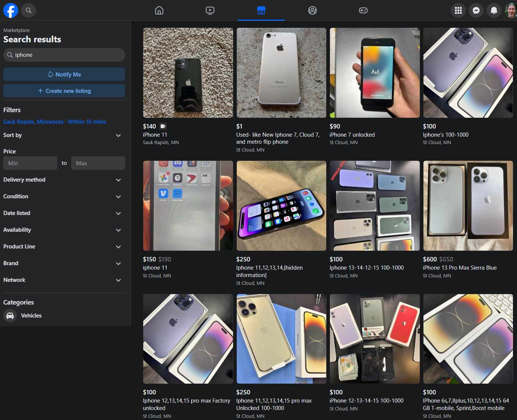Open the Iphone 13-14-12-15 100-1000 photo
The image size is (517, 420).
point(375,206)
